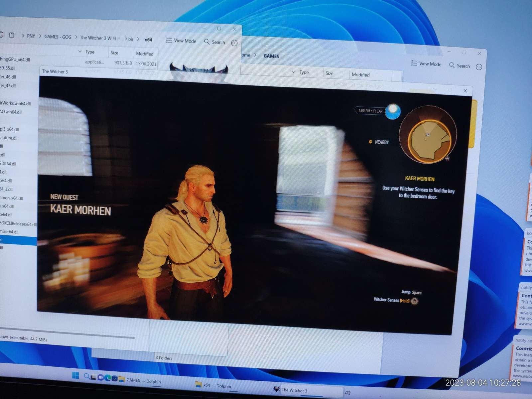Select file apture.dll in the list
Viewport: 532px width, 399px height.
(x=9, y=138)
